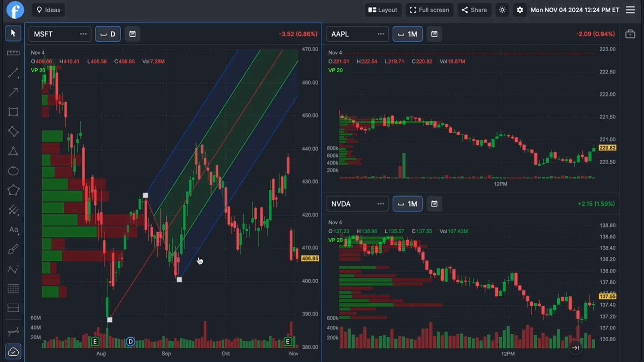The width and height of the screenshot is (644, 362).
Task: Open MSFT ticker options menu
Action: pos(83,34)
